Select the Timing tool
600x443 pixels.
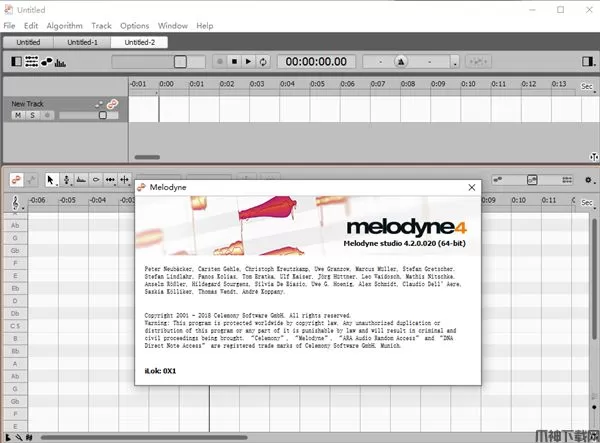[x=110, y=179]
